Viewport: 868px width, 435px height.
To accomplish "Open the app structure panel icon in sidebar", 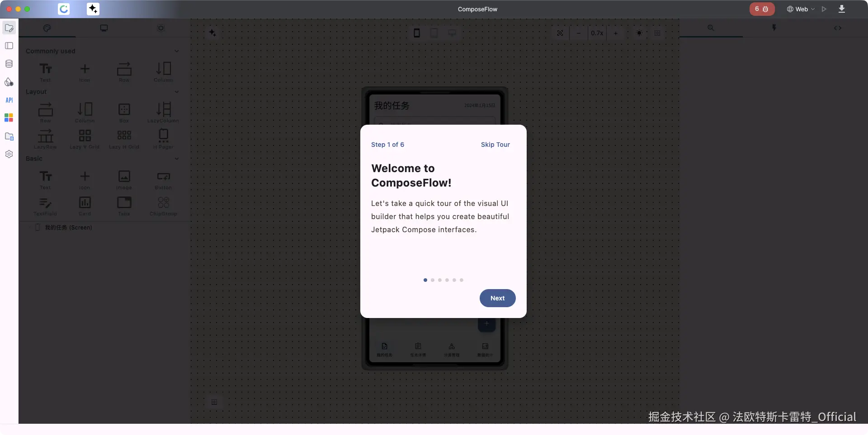I will (9, 46).
